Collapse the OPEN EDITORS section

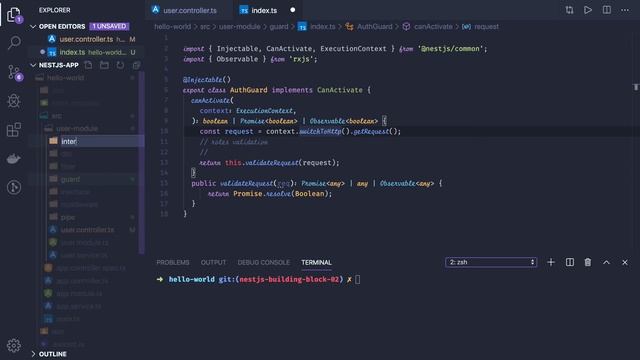[33, 26]
